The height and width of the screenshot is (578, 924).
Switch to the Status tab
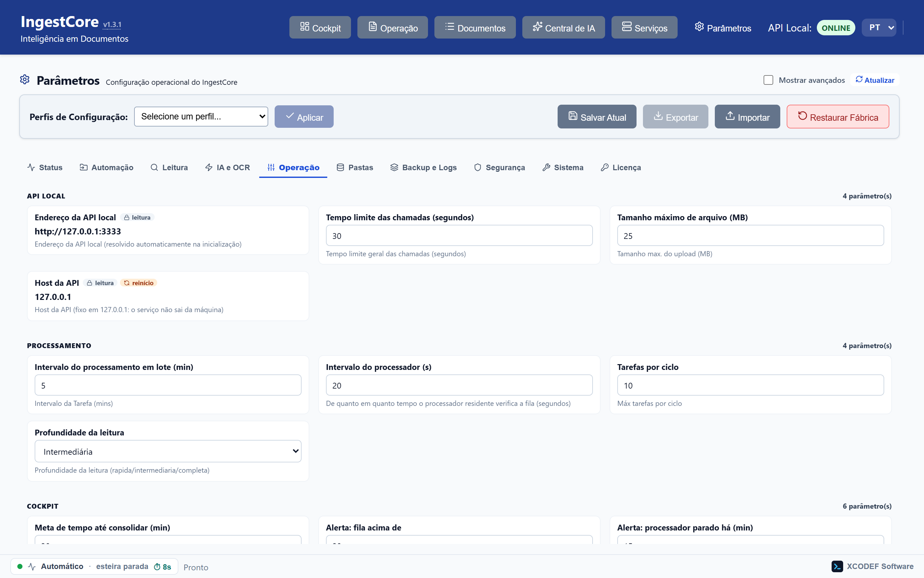45,167
